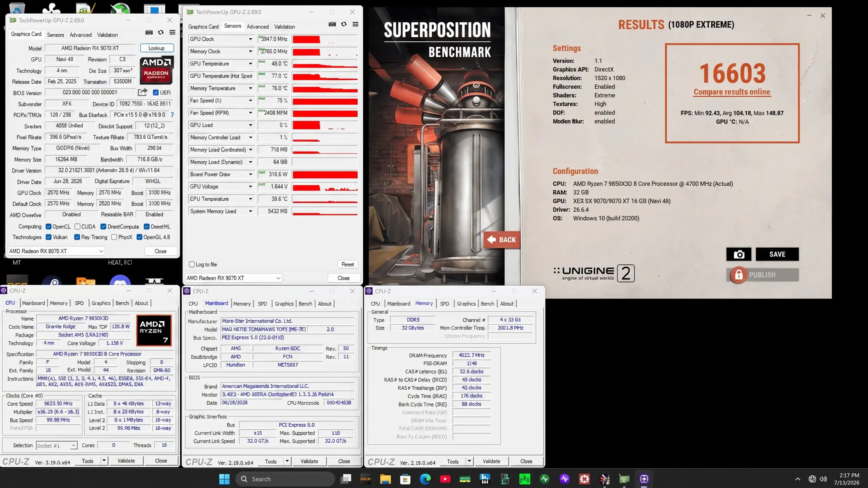Screen dimensions: 868x488
Task: Toggle the DirectML checkbox
Action: (146, 227)
